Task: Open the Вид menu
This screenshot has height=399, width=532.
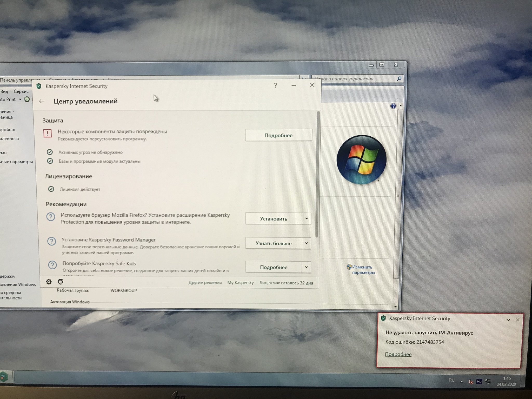Action: pyautogui.click(x=4, y=91)
